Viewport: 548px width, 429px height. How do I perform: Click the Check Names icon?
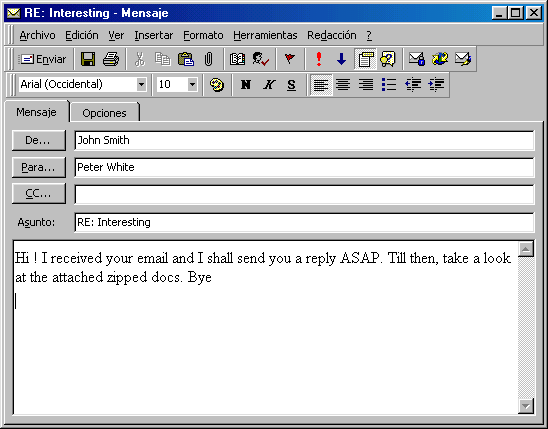pos(260,59)
